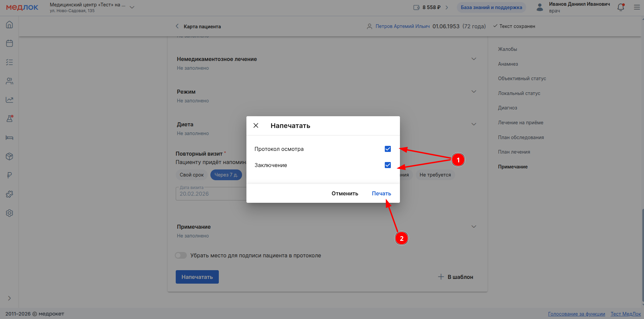The image size is (644, 319).
Task: Open the calendar icon in the sidebar
Action: click(x=9, y=43)
